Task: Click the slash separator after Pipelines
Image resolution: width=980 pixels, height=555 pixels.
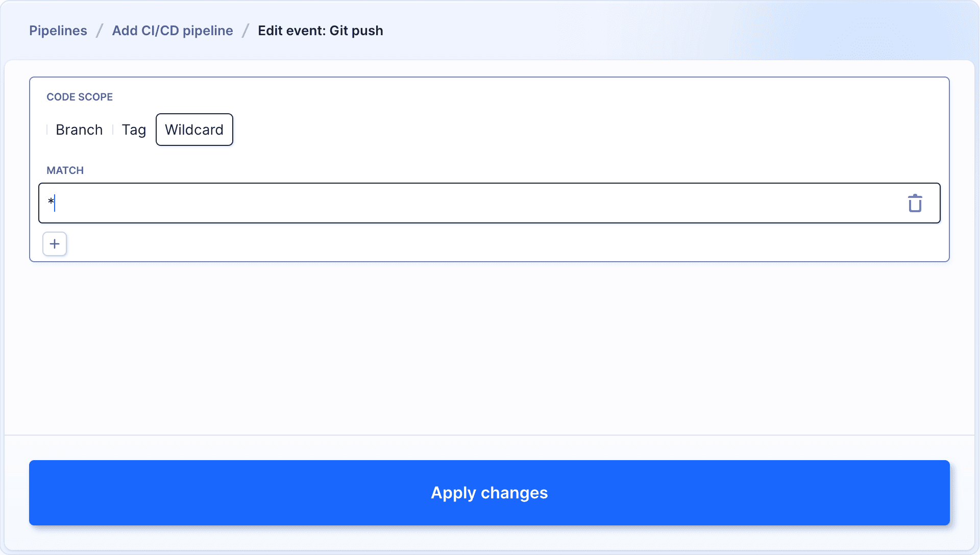Action: (100, 31)
